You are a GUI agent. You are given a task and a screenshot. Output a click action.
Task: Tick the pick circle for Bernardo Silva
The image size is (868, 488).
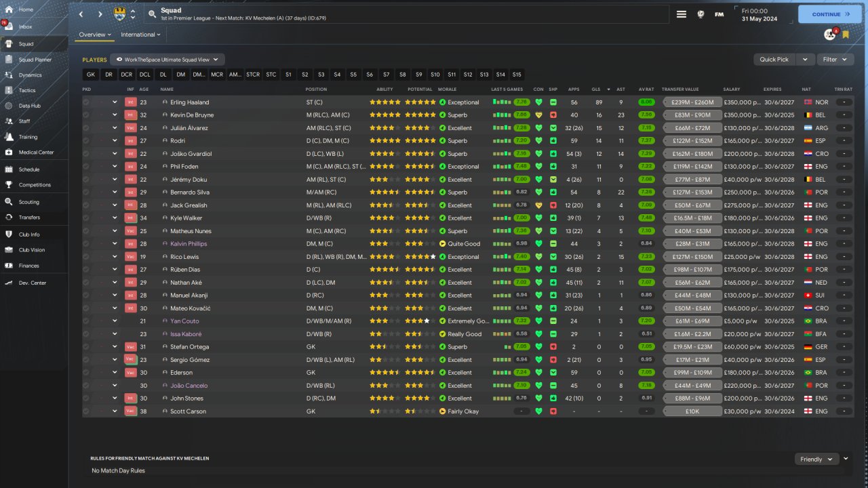86,192
